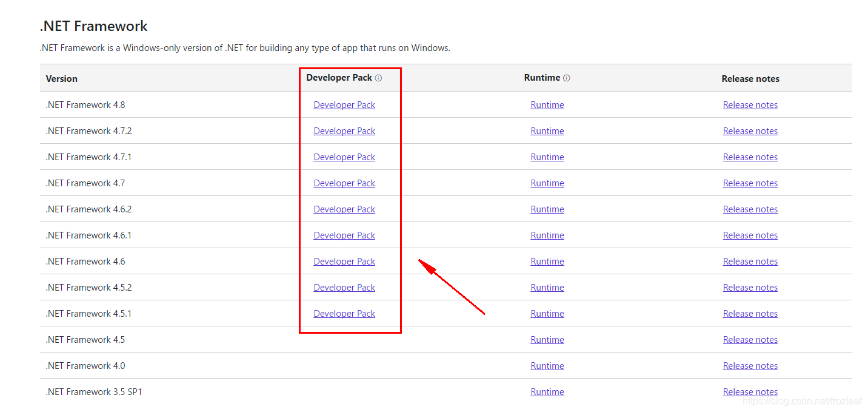868x412 pixels.
Task: Download Runtime for .NET Framework 4.5
Action: 547,340
